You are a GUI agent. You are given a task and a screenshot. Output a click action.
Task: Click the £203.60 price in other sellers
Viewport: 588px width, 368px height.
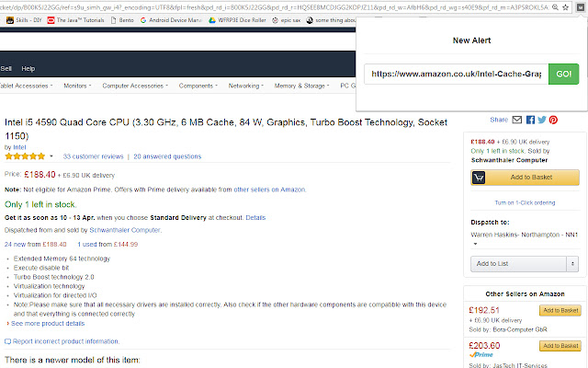484,346
